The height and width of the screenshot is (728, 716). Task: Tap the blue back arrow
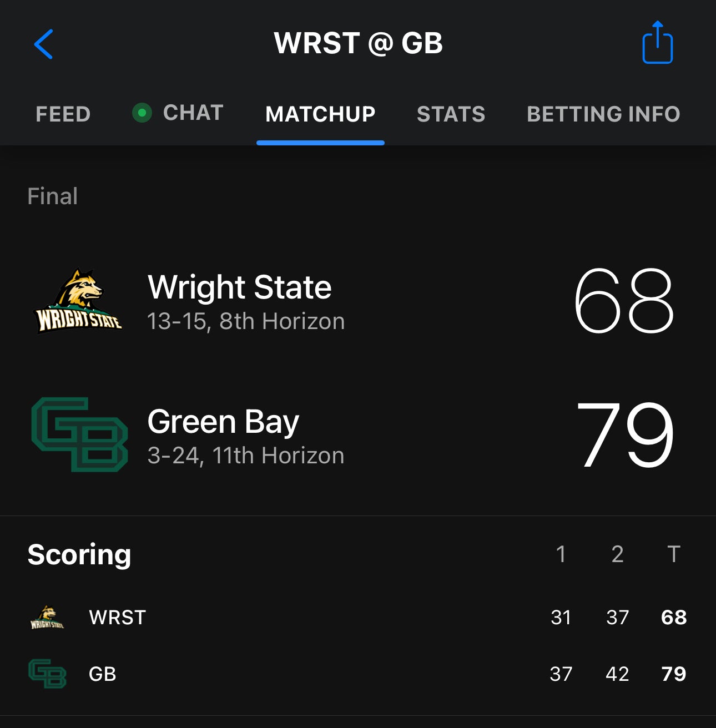pyautogui.click(x=43, y=44)
